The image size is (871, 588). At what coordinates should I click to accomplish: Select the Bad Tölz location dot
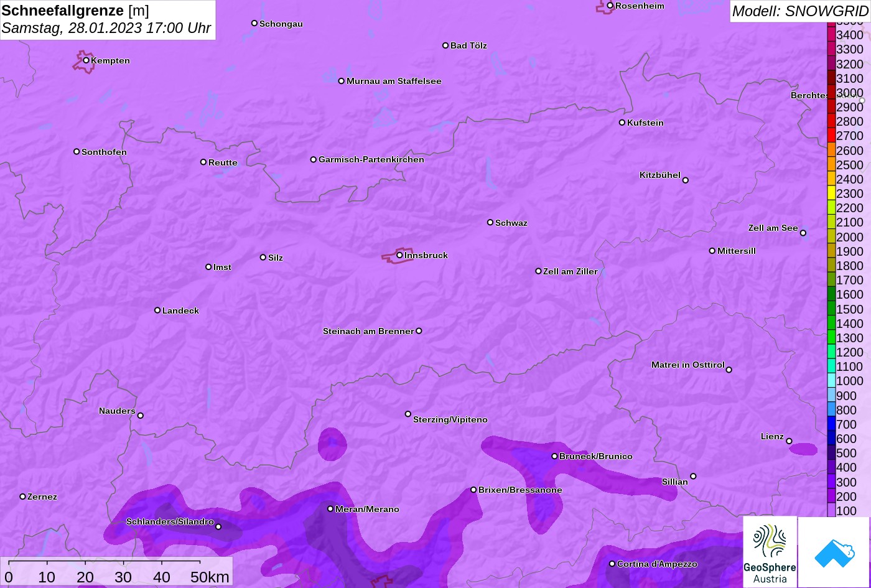tap(445, 45)
